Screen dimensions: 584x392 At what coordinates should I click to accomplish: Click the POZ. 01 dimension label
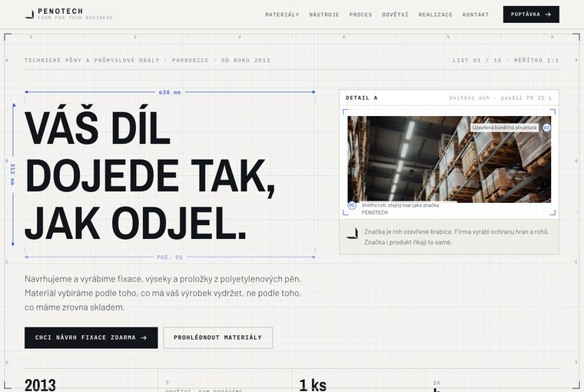(x=170, y=257)
